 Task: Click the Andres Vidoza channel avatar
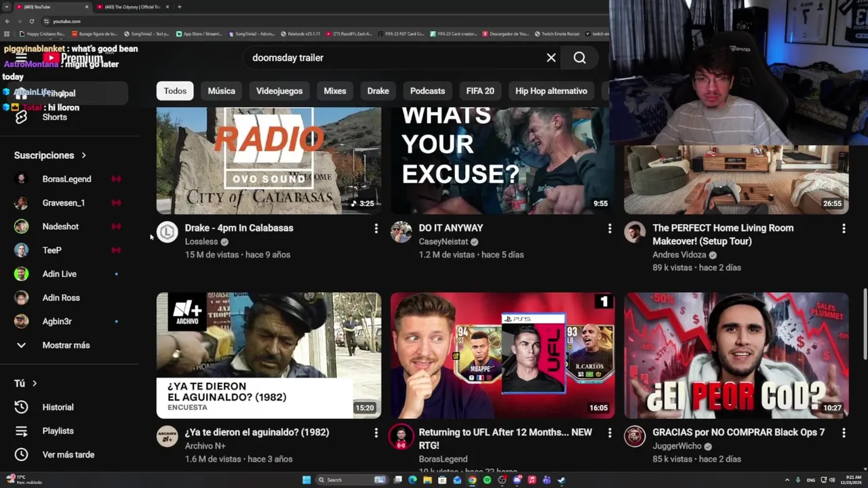[635, 232]
